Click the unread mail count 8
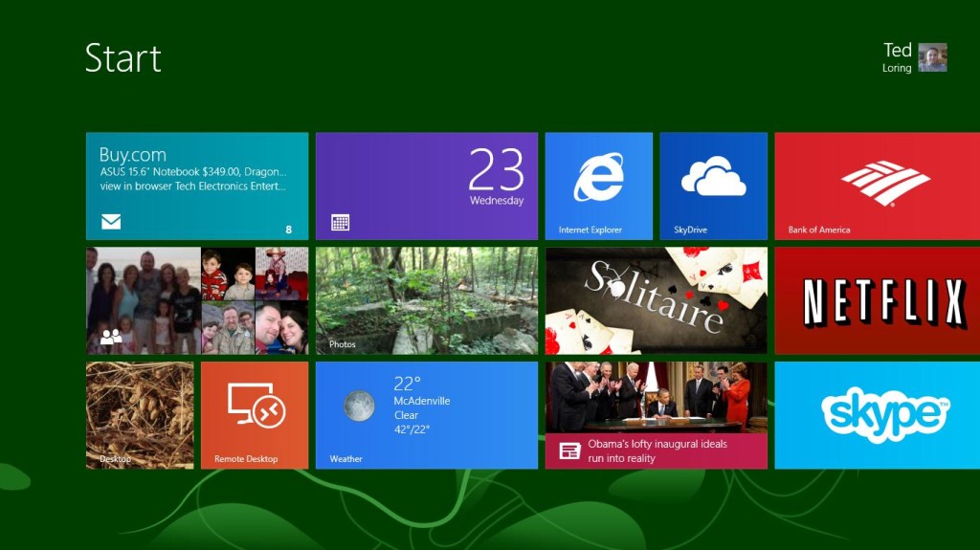This screenshot has width=980, height=550. pyautogui.click(x=289, y=230)
